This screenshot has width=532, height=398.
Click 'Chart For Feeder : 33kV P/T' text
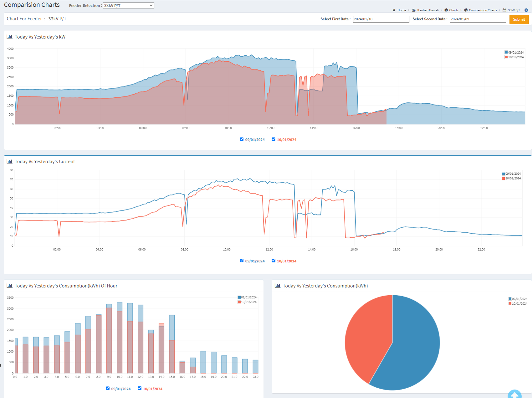(37, 19)
